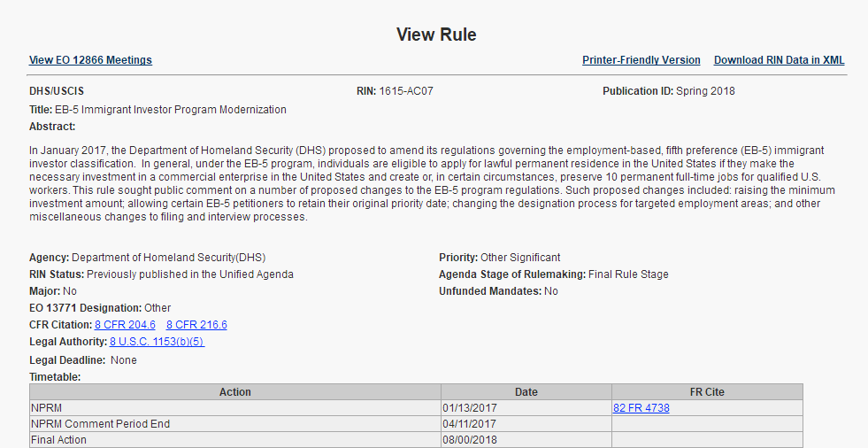868x448 pixels.
Task: Open the Printer-Friendly Version link
Action: tap(641, 60)
